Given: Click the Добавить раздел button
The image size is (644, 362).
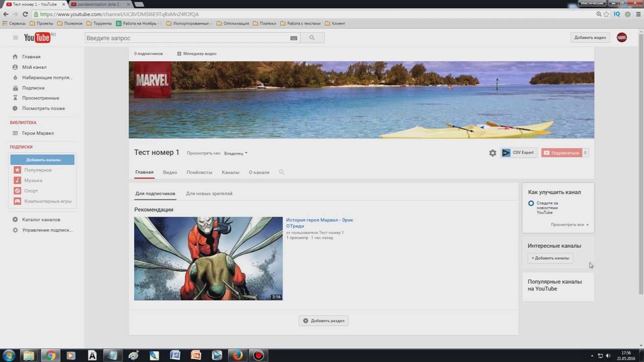Looking at the screenshot, I should (324, 321).
